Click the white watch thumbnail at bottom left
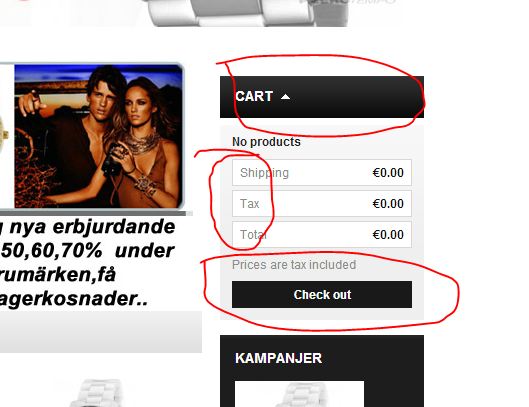This screenshot has width=529, height=407. pos(96,393)
